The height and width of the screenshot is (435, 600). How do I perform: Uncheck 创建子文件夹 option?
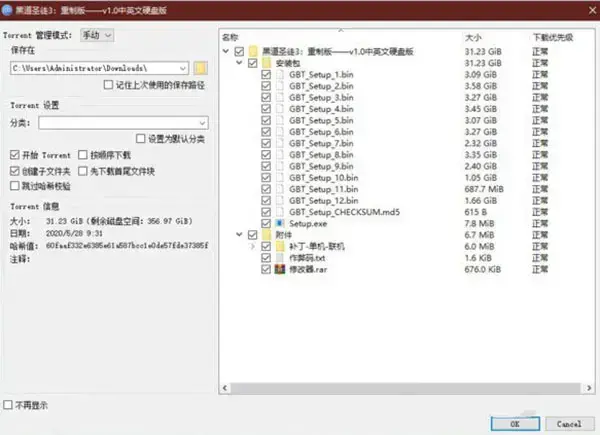point(15,171)
